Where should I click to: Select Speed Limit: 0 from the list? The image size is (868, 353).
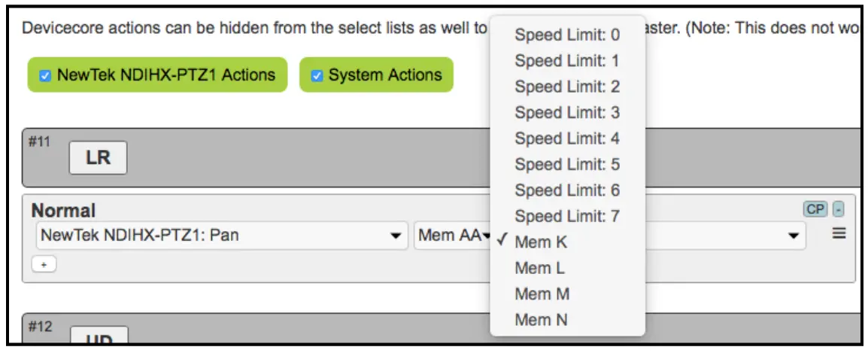coord(567,35)
